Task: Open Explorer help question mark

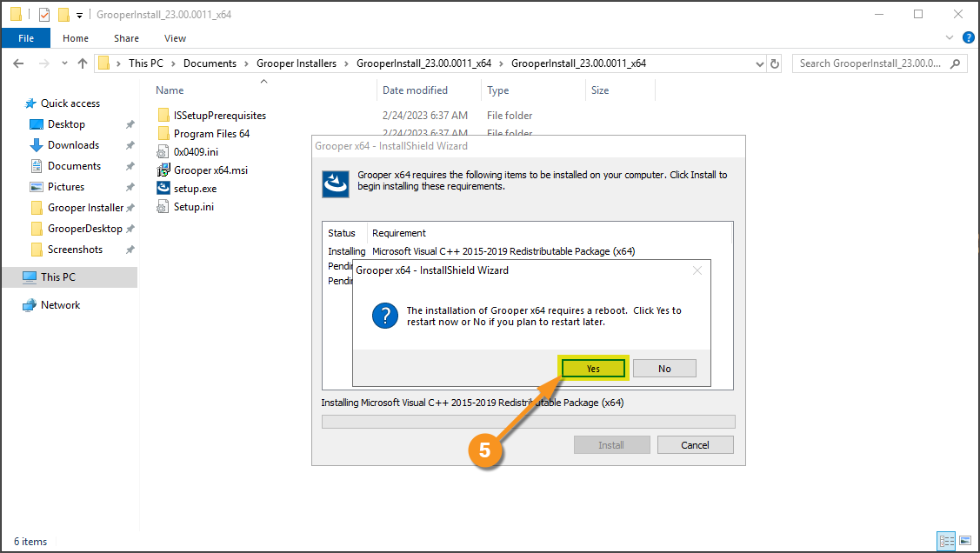Action: (968, 37)
